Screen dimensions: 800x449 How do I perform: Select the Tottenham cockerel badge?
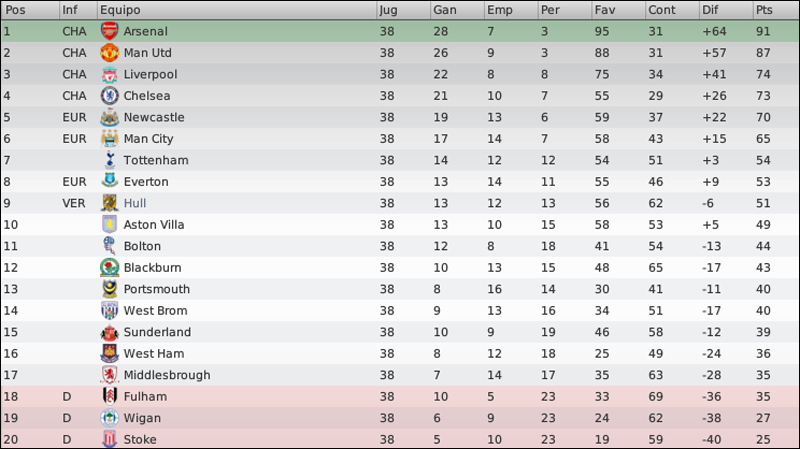tap(109, 160)
